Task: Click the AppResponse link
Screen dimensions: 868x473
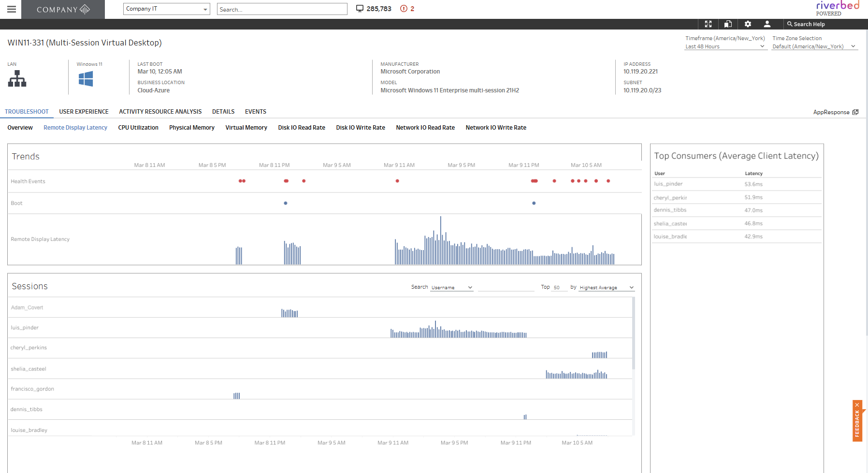Action: point(831,112)
